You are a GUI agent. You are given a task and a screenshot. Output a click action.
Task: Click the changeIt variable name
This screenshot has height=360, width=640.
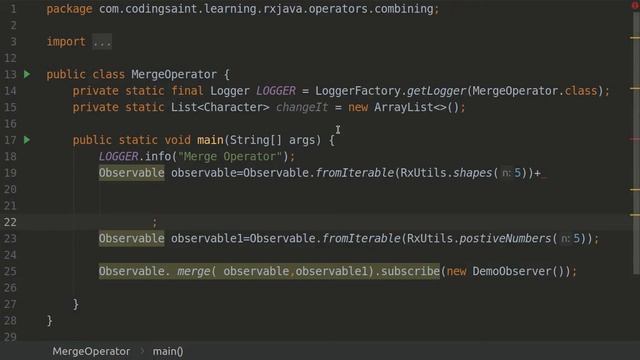302,107
